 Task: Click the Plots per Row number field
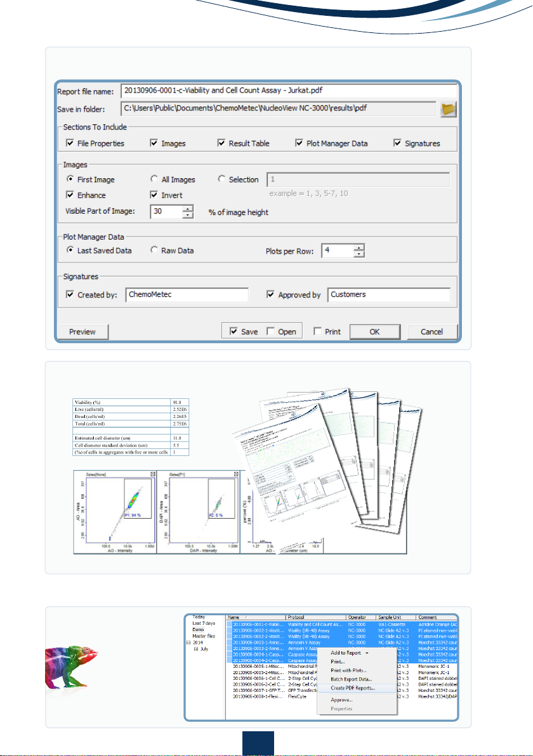(x=338, y=251)
